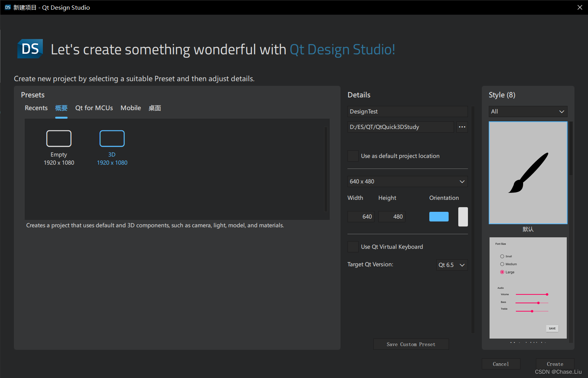Viewport: 588px width, 378px height.
Task: Click the DS icon in the title bar
Action: 8,7
